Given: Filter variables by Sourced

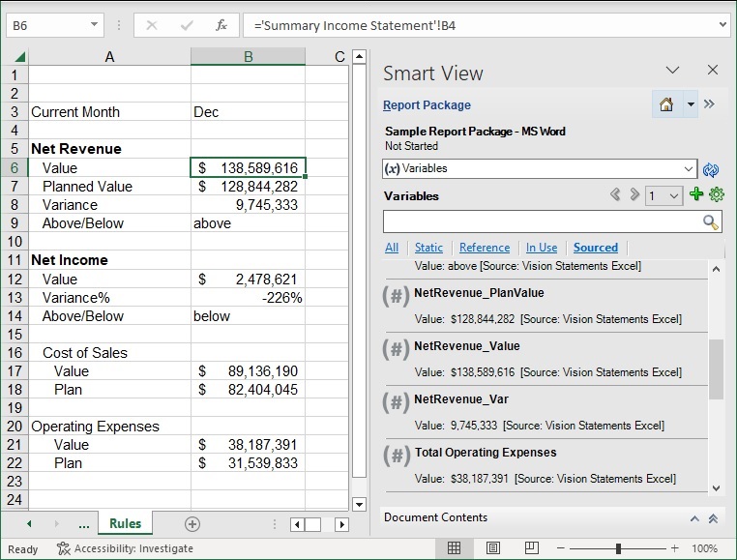Looking at the screenshot, I should click(596, 248).
